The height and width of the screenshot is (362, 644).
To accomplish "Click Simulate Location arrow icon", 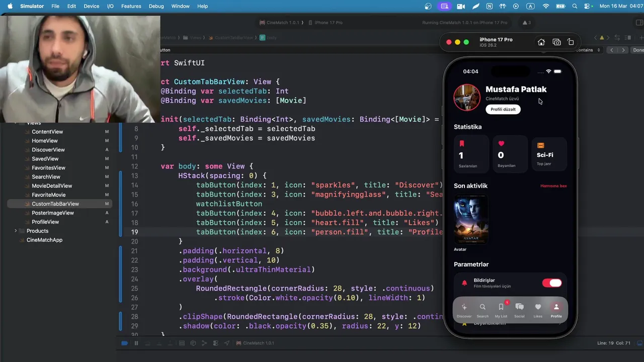I will (227, 343).
